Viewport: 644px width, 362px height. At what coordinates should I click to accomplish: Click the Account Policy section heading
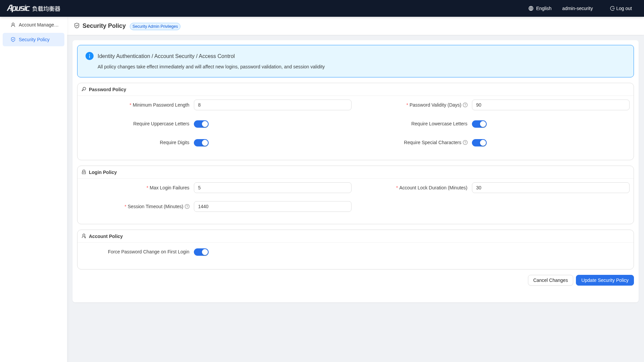coord(106,236)
